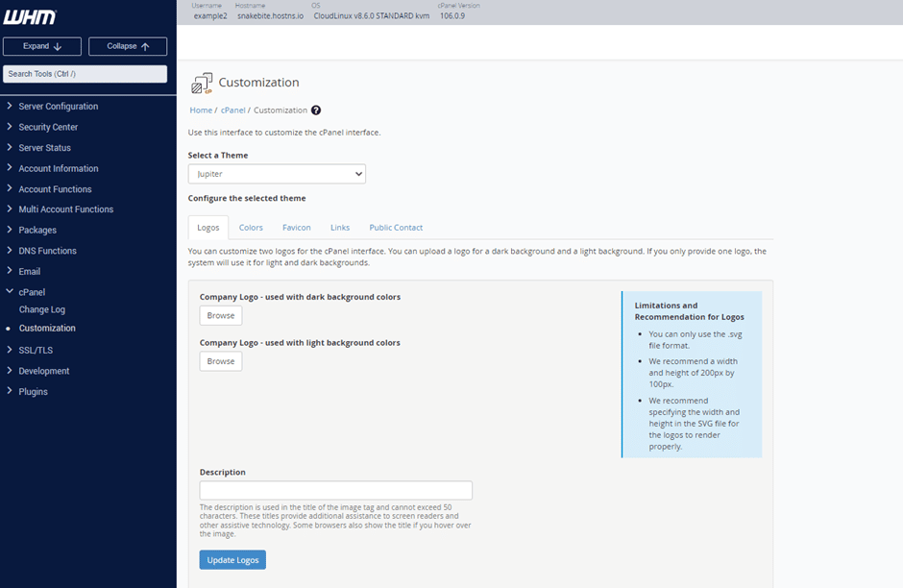903x588 pixels.
Task: Browse for light background company logo
Action: click(x=221, y=361)
